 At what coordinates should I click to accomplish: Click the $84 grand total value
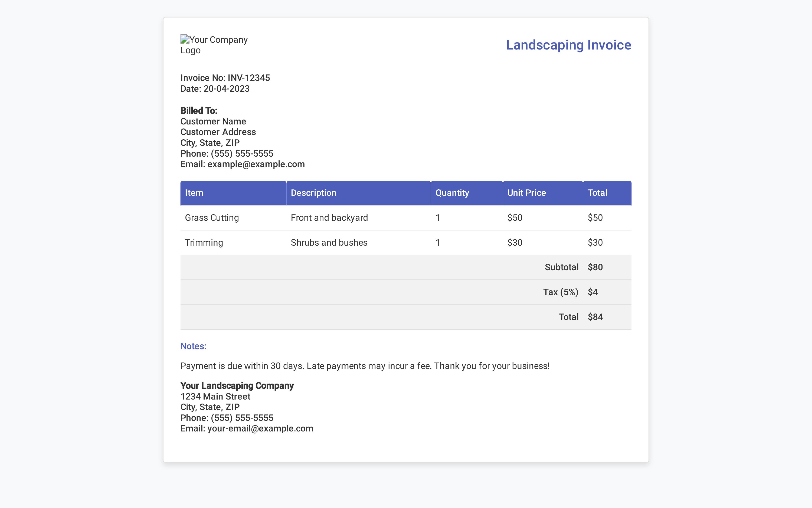[x=595, y=317]
